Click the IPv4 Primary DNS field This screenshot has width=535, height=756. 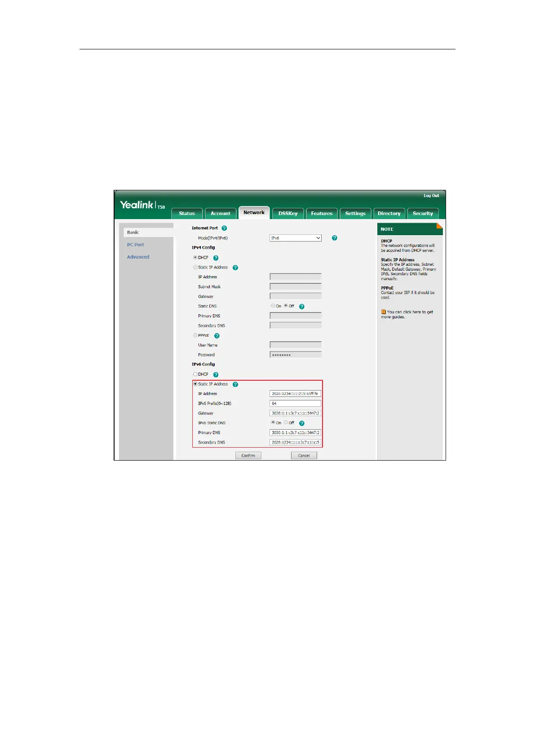pos(296,316)
